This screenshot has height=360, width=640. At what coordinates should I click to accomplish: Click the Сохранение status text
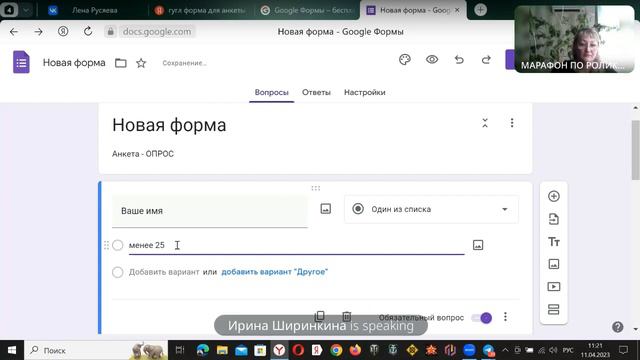[184, 63]
